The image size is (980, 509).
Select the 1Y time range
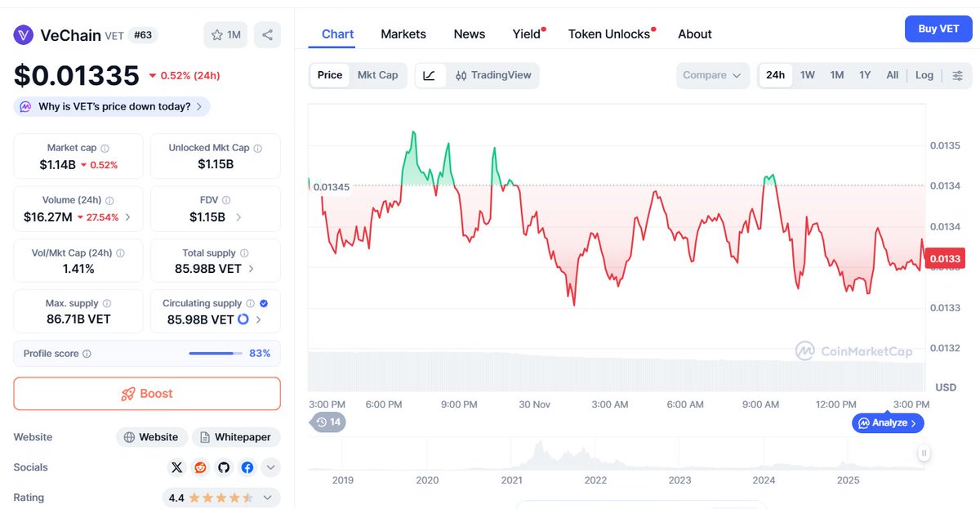tap(865, 75)
